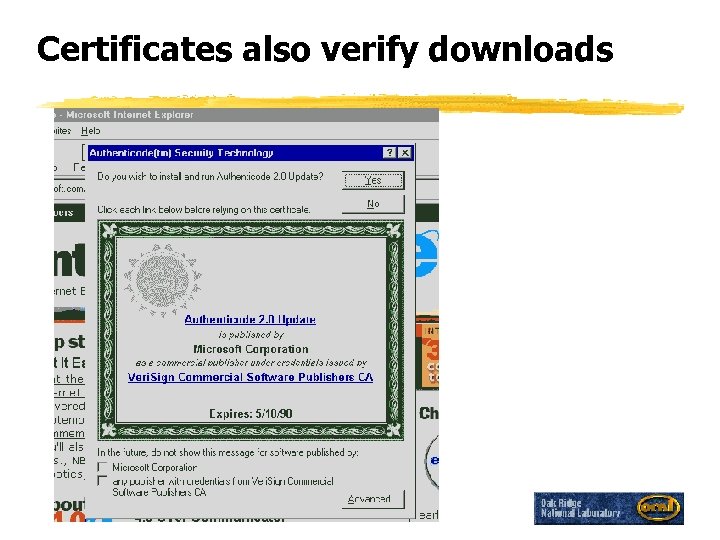Open the Advanced options button
The height and width of the screenshot is (540, 720).
pos(373,499)
